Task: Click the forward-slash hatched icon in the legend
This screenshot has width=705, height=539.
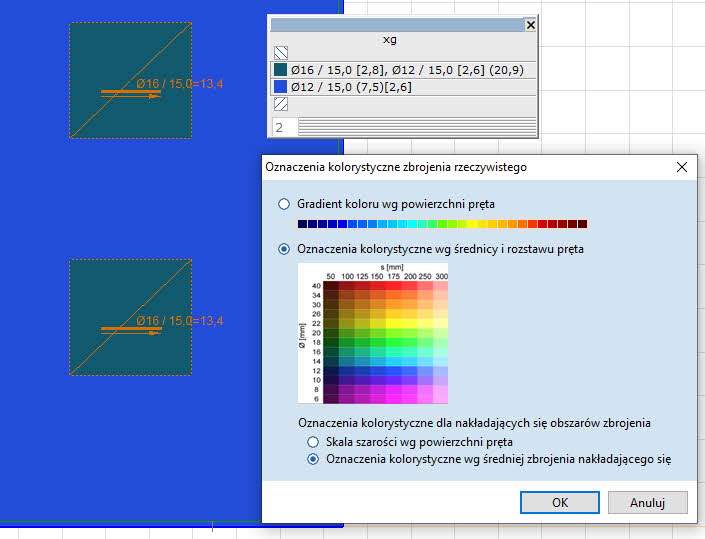Action: (x=281, y=103)
